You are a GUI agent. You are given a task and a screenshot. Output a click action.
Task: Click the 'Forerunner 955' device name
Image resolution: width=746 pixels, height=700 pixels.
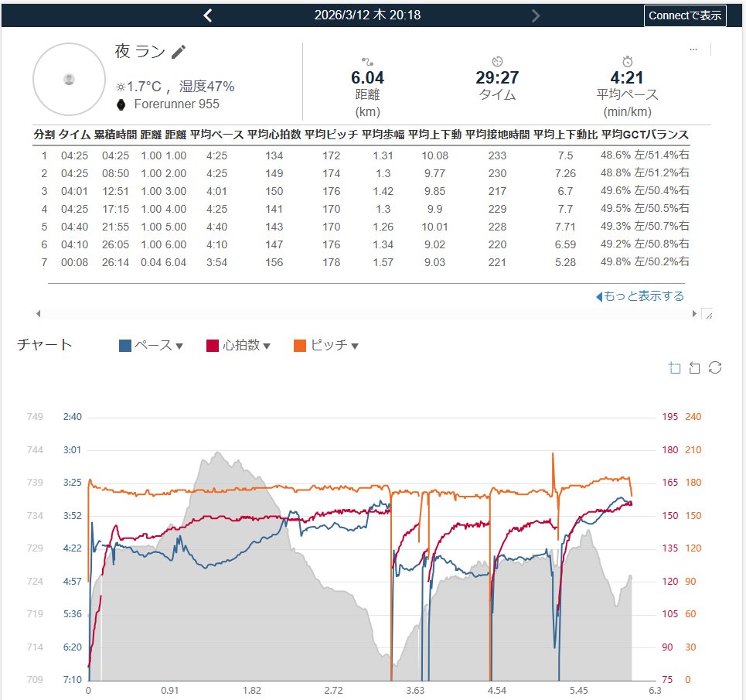coord(176,104)
